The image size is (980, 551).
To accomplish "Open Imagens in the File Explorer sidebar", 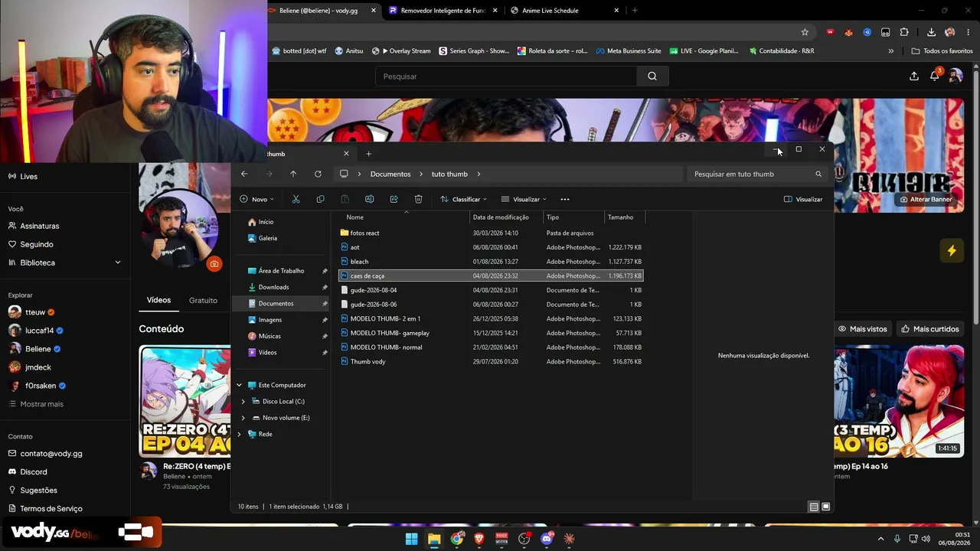I will (x=270, y=320).
